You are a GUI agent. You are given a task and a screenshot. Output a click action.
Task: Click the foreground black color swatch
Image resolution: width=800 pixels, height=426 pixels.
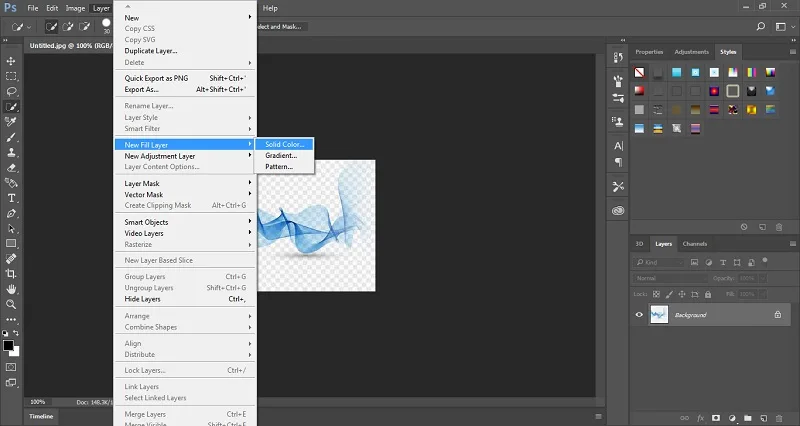click(8, 346)
